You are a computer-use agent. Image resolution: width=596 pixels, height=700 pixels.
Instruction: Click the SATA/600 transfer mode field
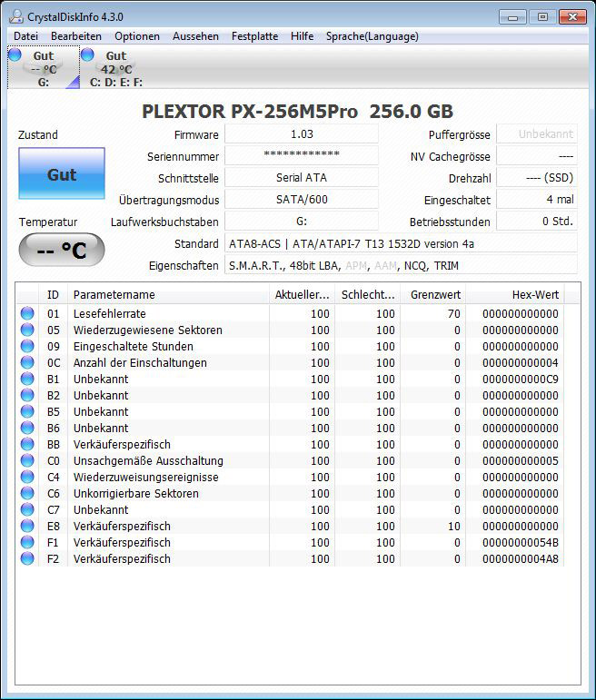pyautogui.click(x=302, y=199)
